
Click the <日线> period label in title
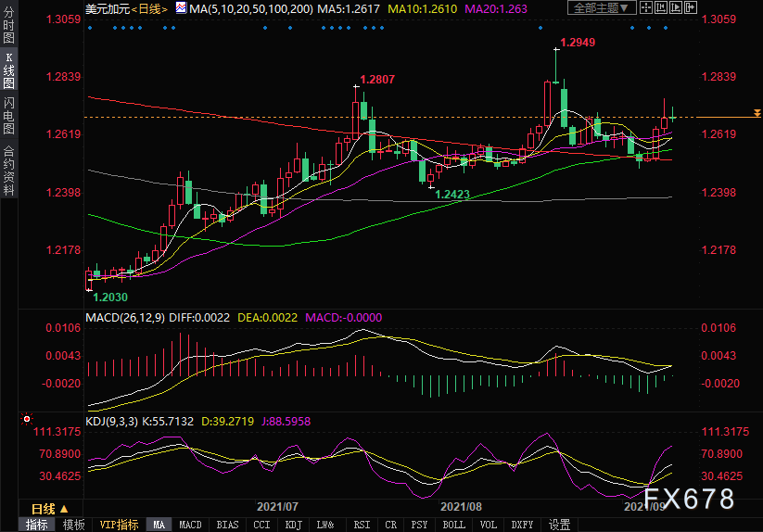coord(149,8)
